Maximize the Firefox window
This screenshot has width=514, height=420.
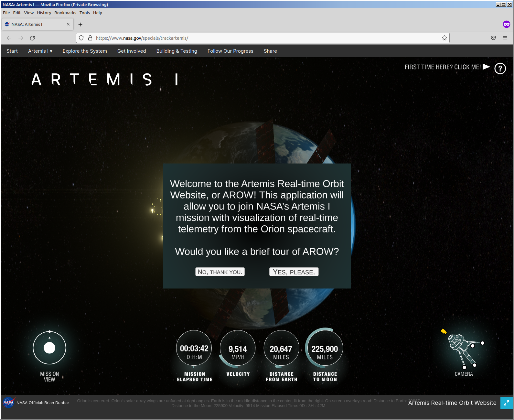(504, 5)
